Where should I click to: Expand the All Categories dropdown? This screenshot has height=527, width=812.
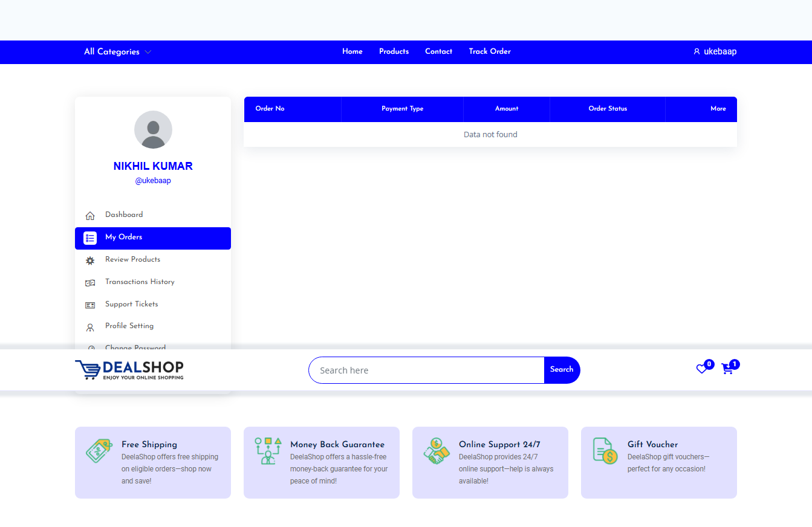pos(117,52)
